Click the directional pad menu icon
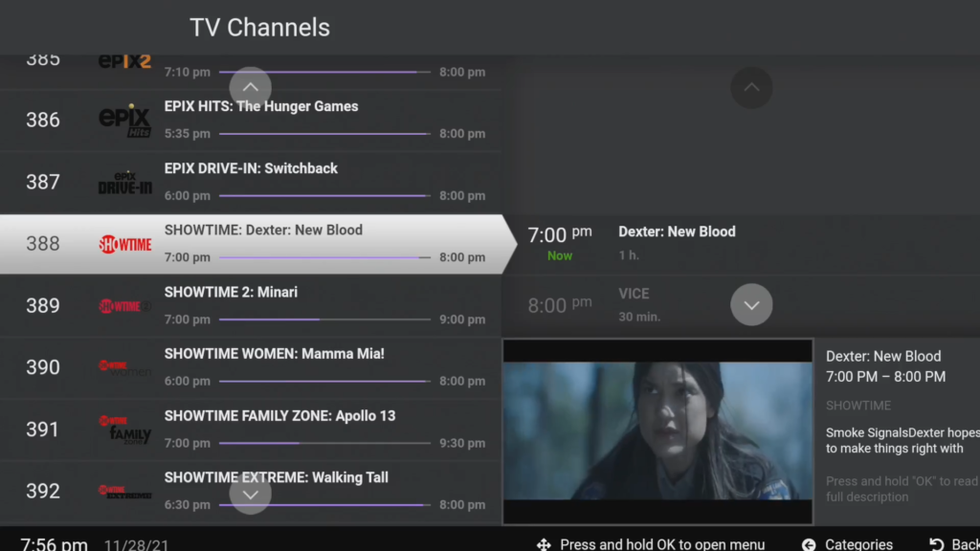 [544, 544]
